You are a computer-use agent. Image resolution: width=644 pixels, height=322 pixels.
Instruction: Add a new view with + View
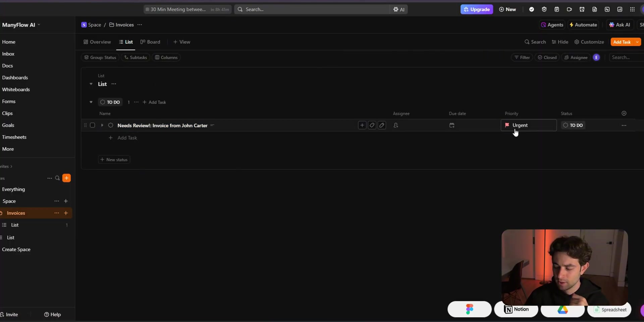(x=181, y=42)
